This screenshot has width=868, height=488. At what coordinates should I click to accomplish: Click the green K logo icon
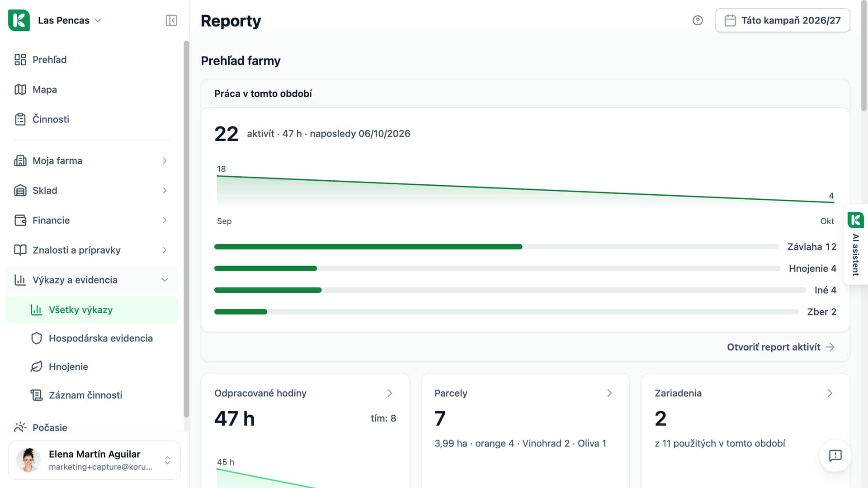pos(19,20)
